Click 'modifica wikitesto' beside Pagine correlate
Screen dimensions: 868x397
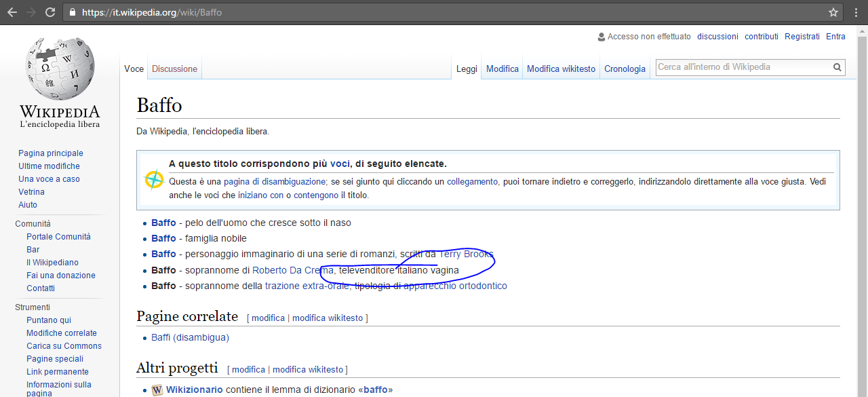coord(328,318)
